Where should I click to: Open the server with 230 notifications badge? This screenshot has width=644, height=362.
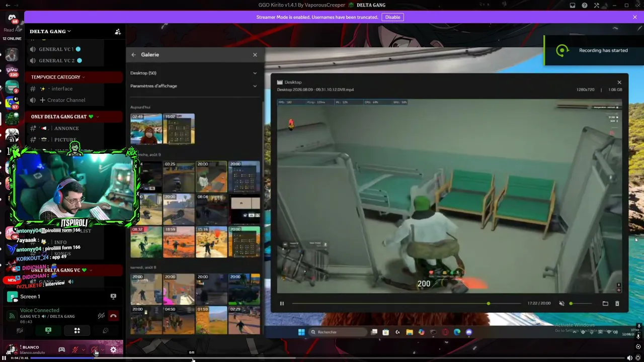(12, 71)
